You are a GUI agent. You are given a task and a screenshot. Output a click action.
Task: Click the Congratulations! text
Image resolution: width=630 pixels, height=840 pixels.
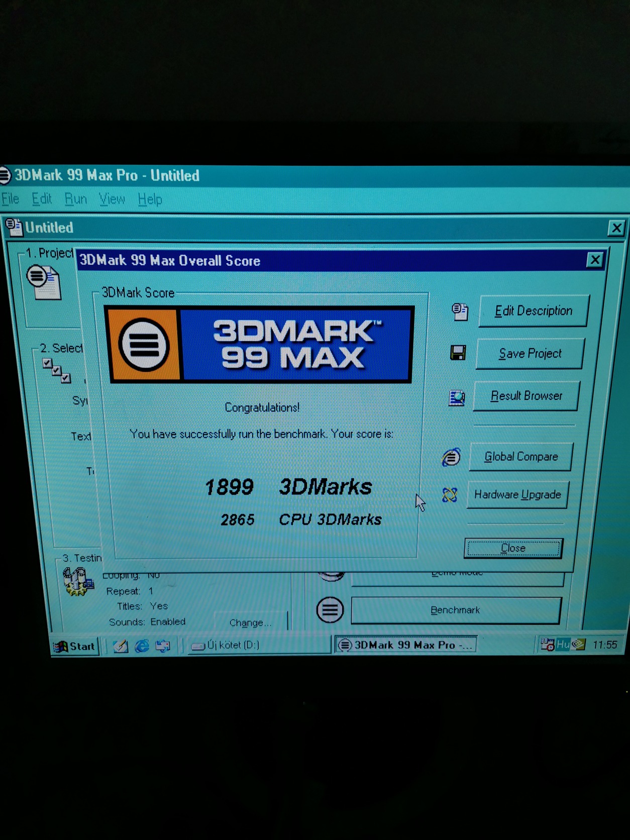tap(262, 407)
